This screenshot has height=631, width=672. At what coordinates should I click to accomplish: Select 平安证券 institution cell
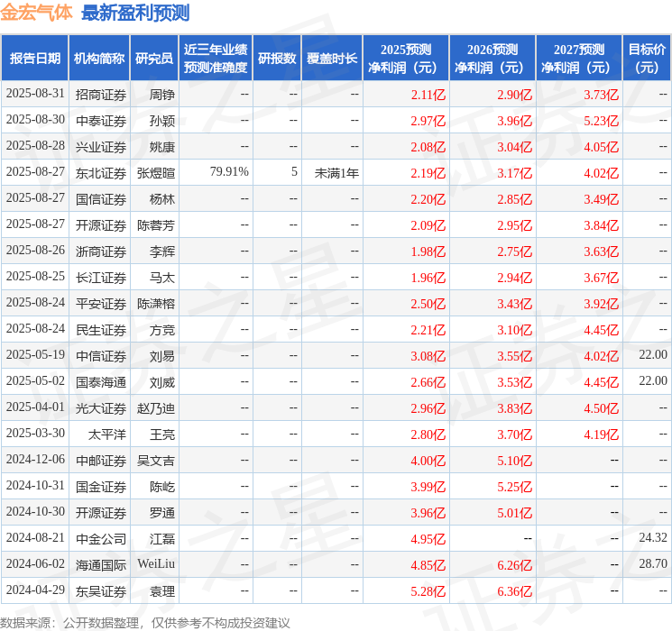click(101, 304)
